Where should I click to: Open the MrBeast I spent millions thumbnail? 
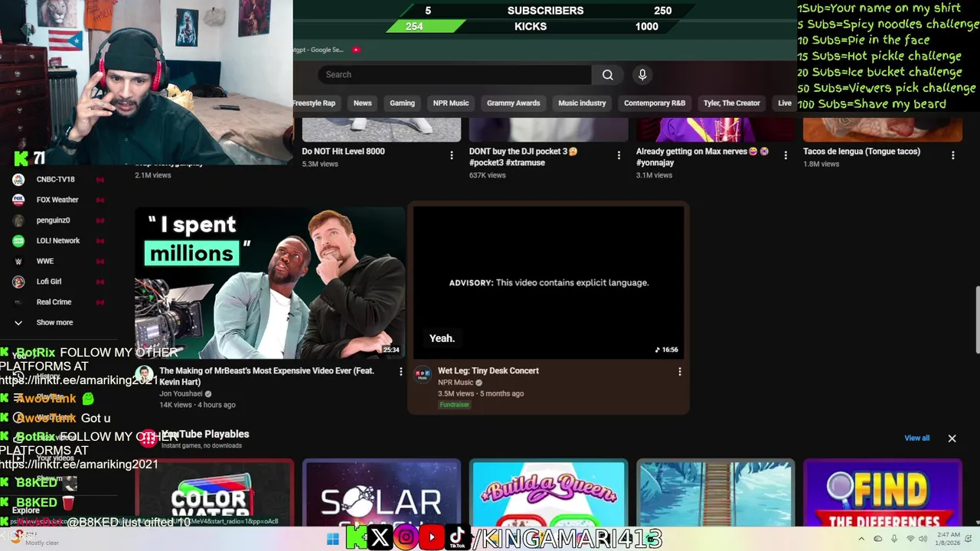pyautogui.click(x=270, y=283)
